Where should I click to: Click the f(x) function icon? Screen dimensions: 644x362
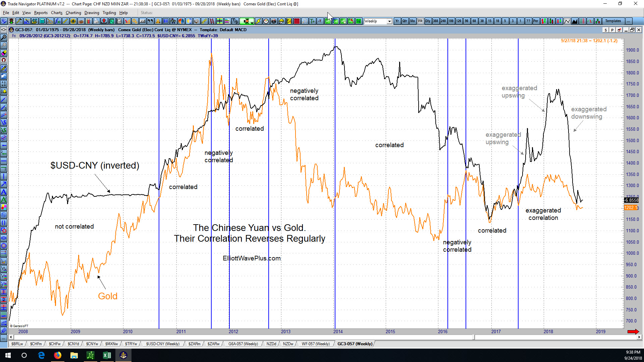[x=58, y=21]
